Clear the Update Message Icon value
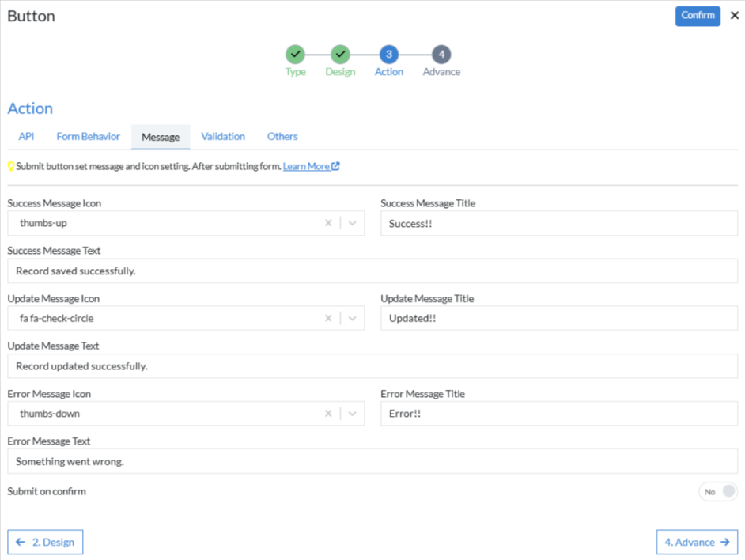Viewport: 745px width, 560px height. coord(328,318)
